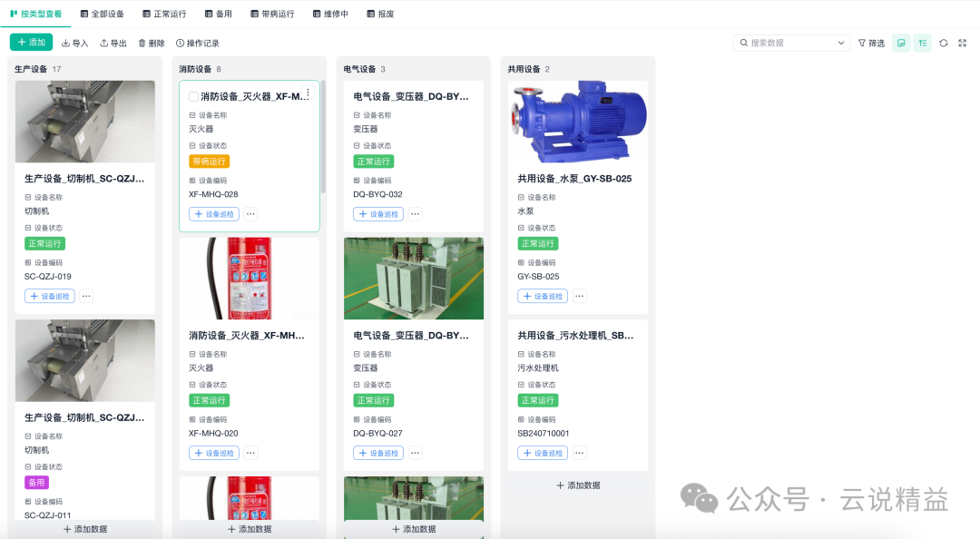Click 设备巡检 button on XF-MHQ-028 card

click(214, 214)
